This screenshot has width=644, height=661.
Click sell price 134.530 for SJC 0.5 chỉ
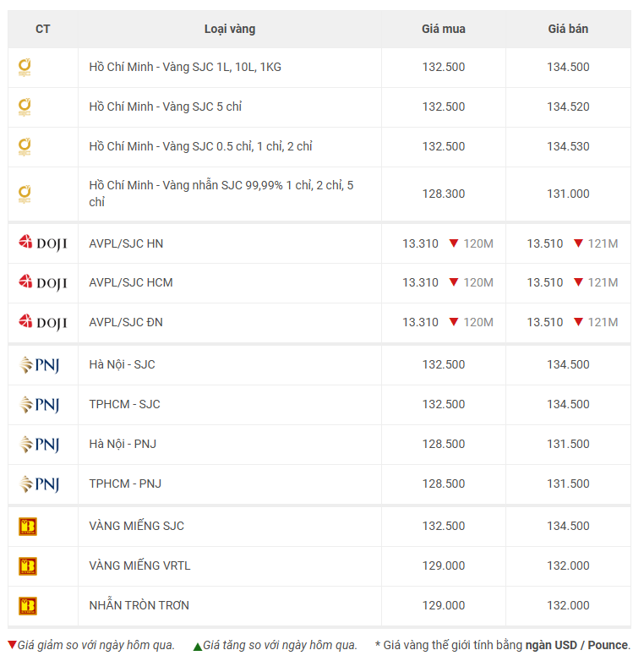pos(568,146)
